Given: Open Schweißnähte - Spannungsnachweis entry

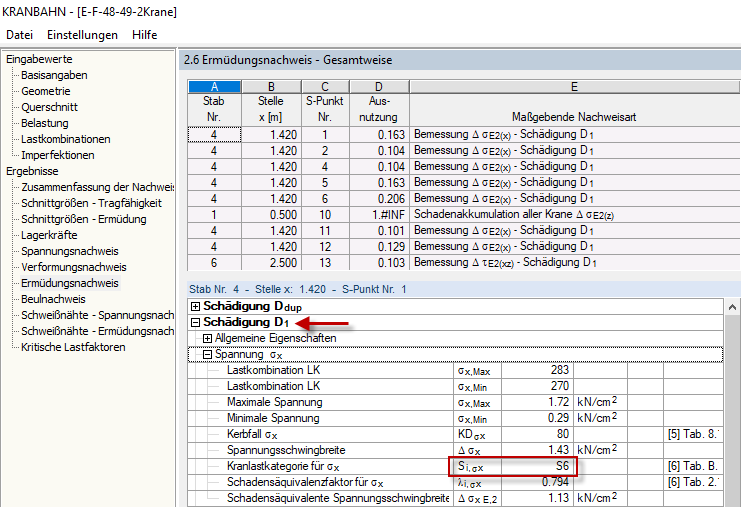Looking at the screenshot, I should pyautogui.click(x=97, y=315).
